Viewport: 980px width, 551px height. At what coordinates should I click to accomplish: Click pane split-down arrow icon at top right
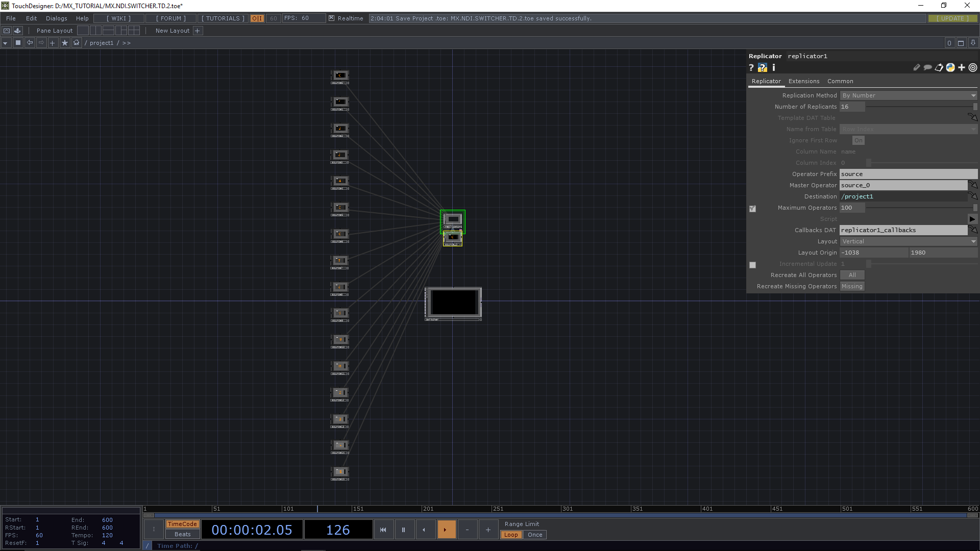point(973,43)
